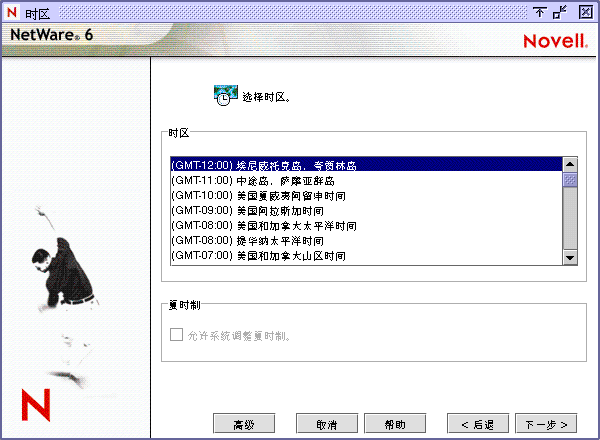Click the 高级 (Advanced) button
The image size is (600, 440).
(x=244, y=424)
